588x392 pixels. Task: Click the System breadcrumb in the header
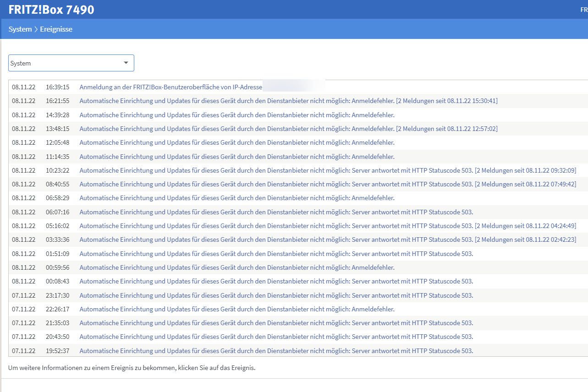pyautogui.click(x=20, y=29)
